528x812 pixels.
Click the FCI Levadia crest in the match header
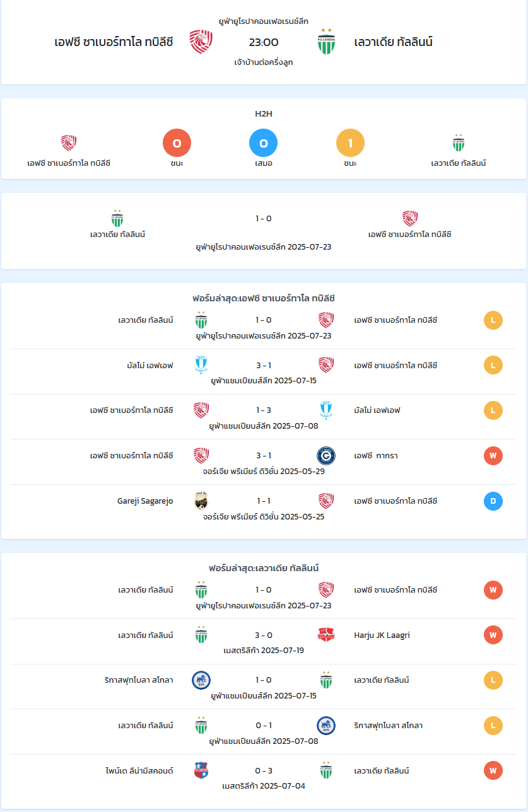pyautogui.click(x=326, y=42)
